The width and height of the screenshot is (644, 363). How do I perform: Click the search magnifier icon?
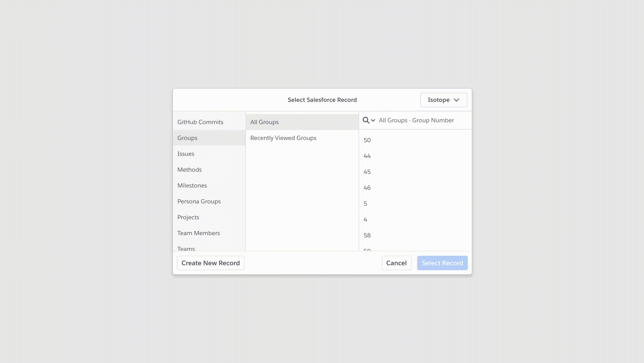click(366, 120)
